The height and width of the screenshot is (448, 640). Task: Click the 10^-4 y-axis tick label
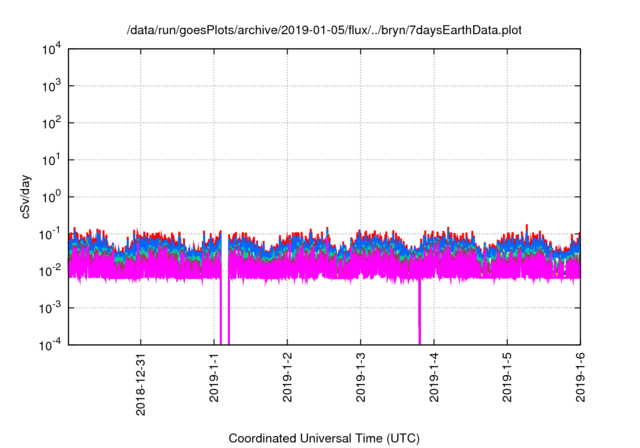(x=50, y=345)
